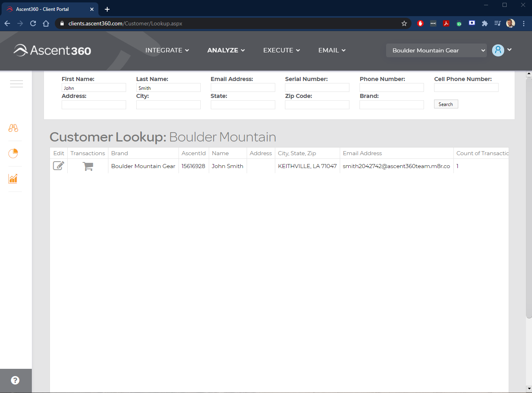This screenshot has width=532, height=393.
Task: Click the scrollbar down arrow
Action: (529, 389)
